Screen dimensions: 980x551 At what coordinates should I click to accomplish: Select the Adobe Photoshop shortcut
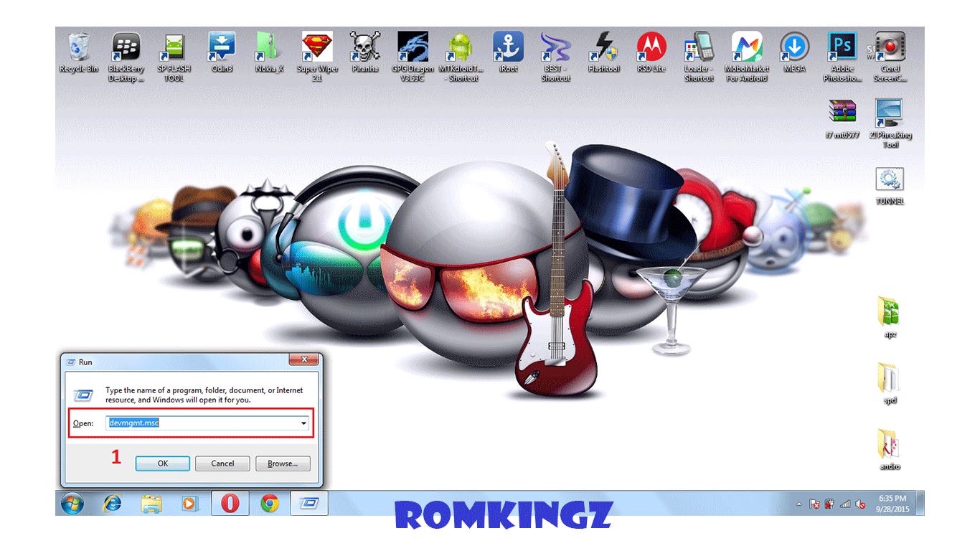point(842,57)
